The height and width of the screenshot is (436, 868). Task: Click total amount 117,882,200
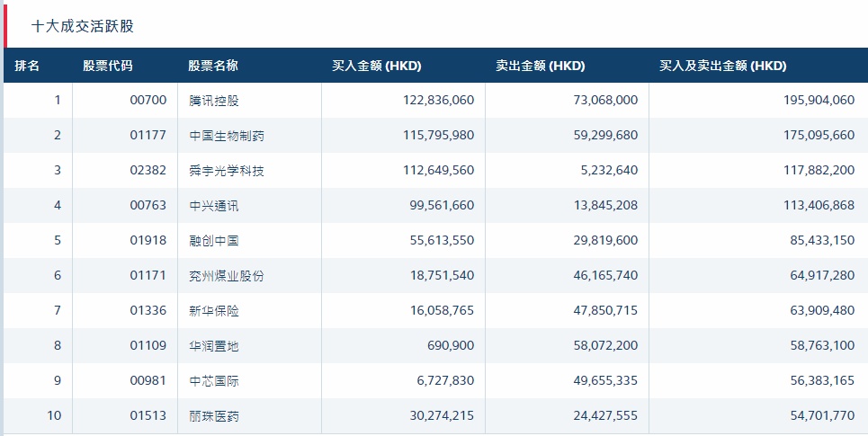pyautogui.click(x=819, y=170)
